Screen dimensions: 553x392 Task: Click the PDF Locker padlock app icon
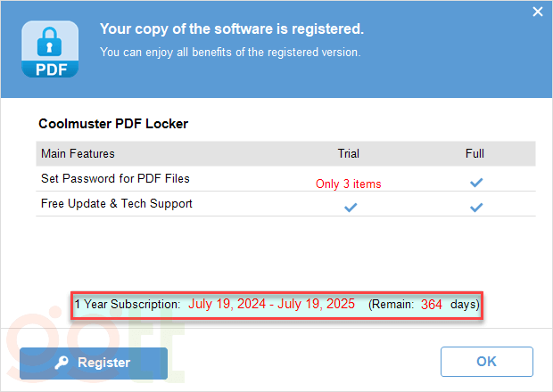coord(52,49)
